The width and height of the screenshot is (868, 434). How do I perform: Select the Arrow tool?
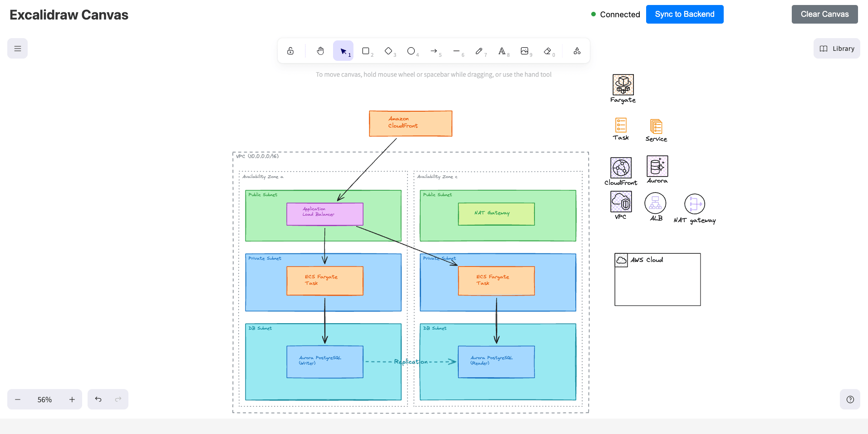point(434,51)
